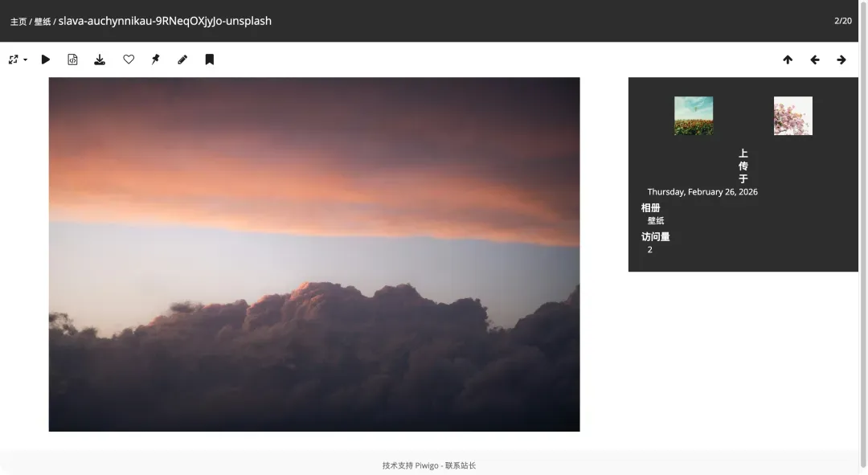Go up to album thumbnails arrow
868x475 pixels.
pos(788,59)
